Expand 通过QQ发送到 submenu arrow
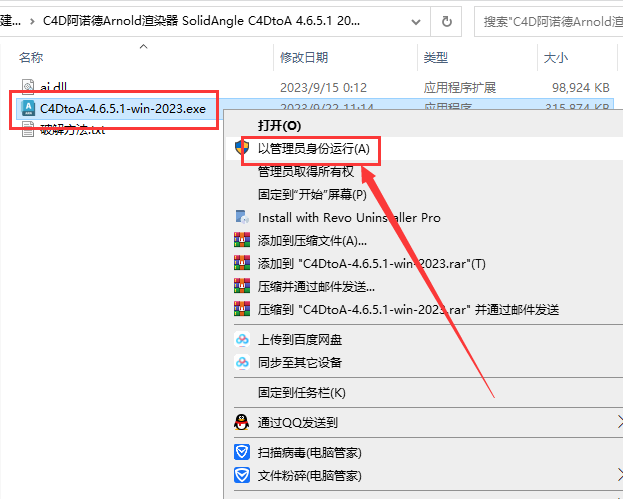 tap(620, 422)
